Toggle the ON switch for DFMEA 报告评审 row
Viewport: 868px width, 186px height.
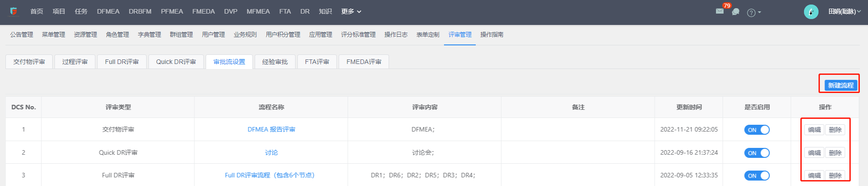tap(757, 130)
